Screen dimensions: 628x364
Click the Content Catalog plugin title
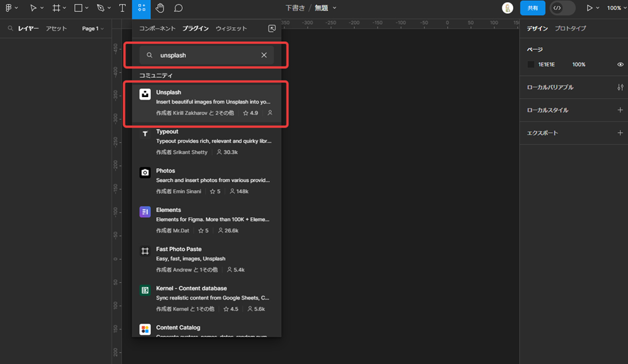(x=178, y=327)
